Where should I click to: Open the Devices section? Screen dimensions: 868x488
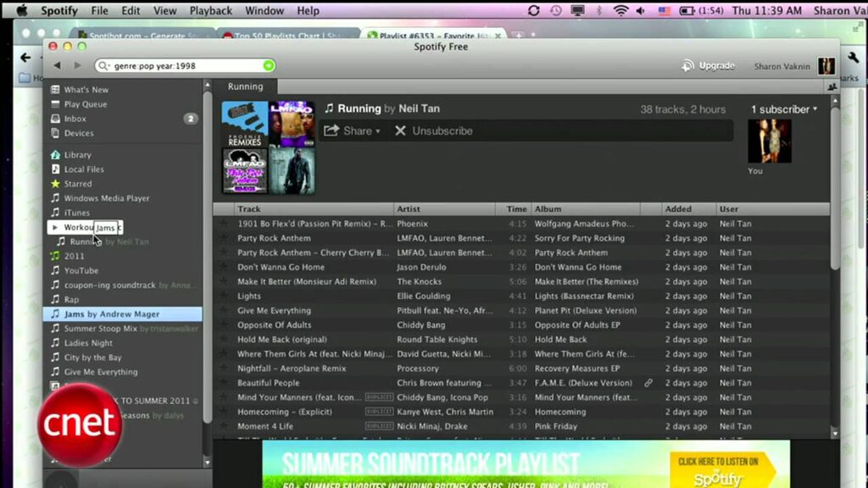coord(79,133)
